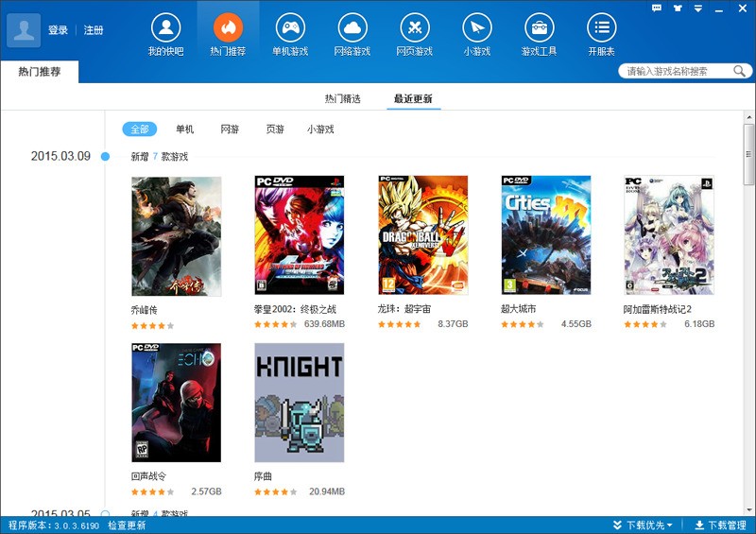Click the 2015.03.09 timeline dot
This screenshot has height=534, width=756.
click(x=105, y=156)
